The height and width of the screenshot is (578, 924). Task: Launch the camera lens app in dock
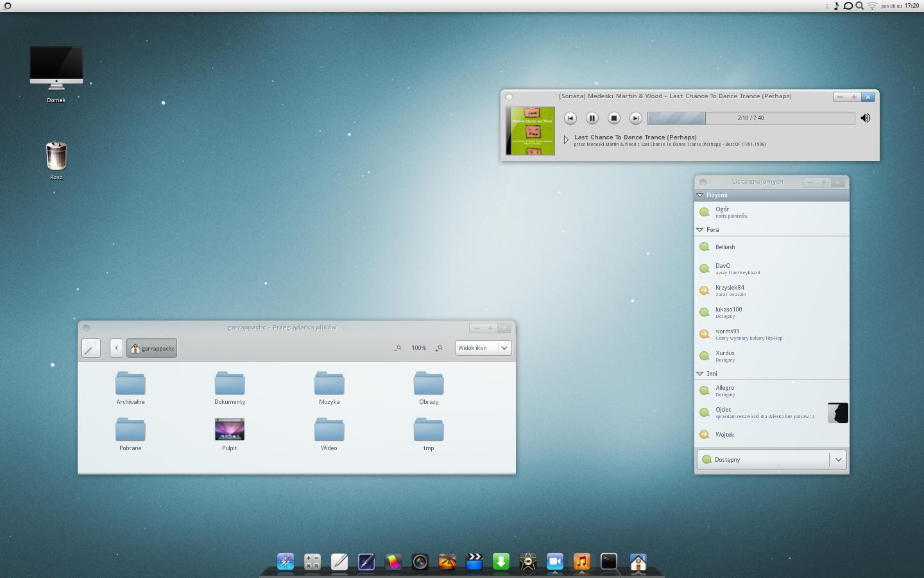420,562
